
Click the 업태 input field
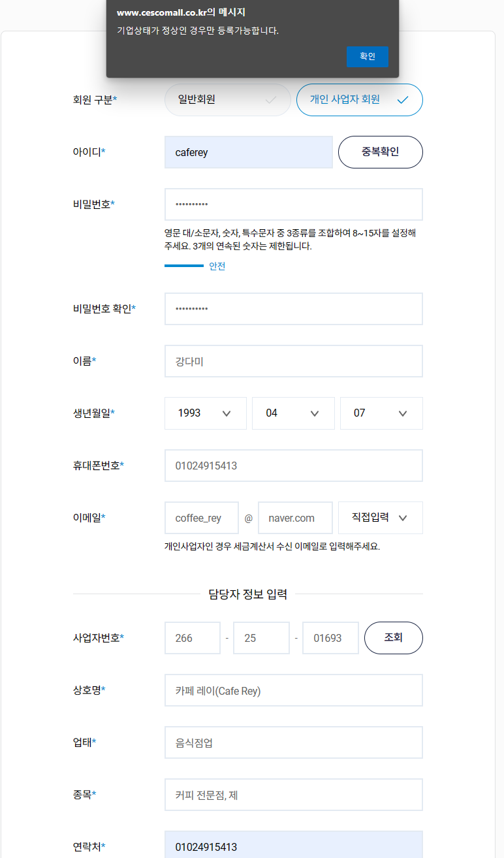tap(293, 742)
